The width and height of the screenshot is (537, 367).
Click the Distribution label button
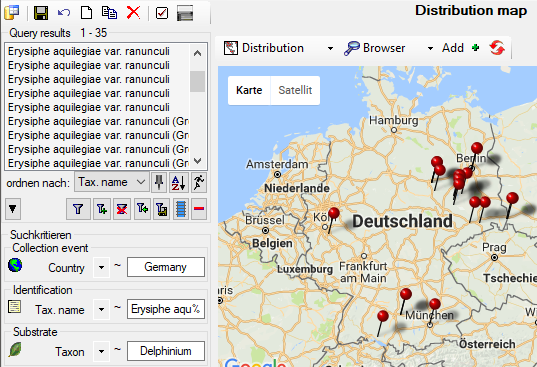coord(273,48)
